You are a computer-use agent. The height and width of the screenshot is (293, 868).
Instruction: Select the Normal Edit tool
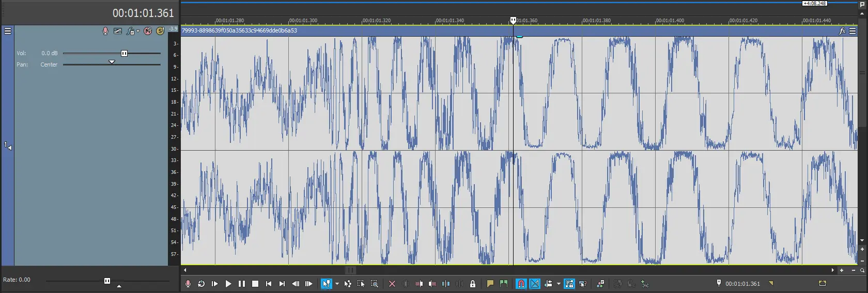coord(326,284)
